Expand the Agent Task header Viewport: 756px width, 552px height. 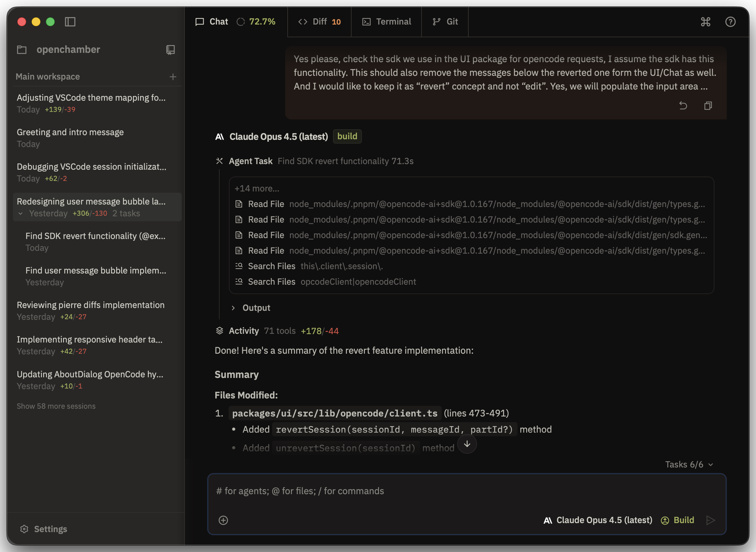click(314, 161)
